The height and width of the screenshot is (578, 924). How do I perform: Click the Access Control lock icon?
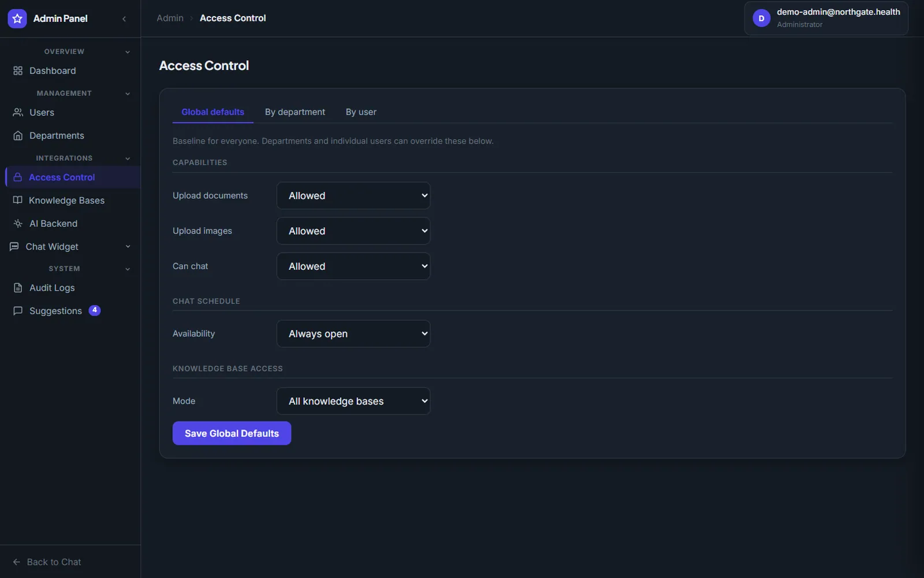point(18,177)
